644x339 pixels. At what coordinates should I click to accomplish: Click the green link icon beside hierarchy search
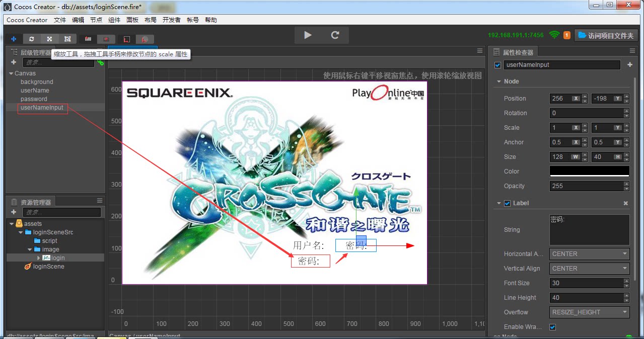coord(100,62)
